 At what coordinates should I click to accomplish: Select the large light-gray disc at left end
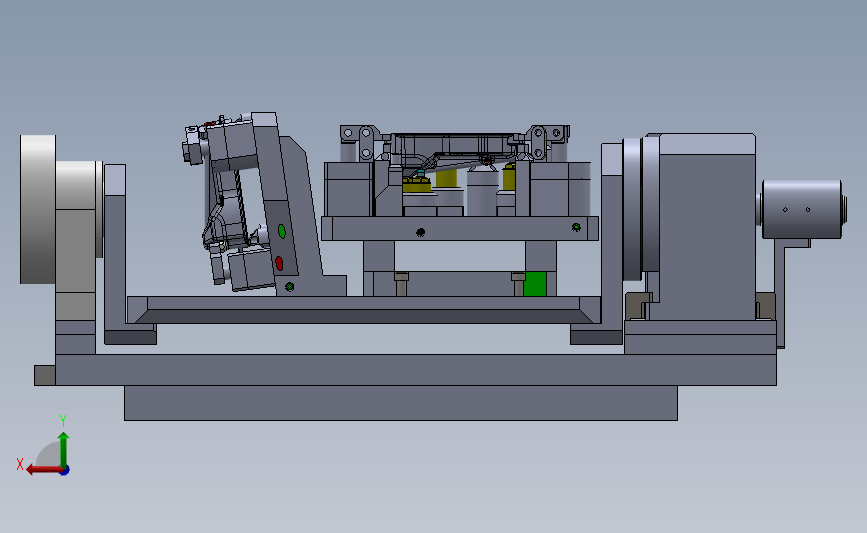(x=38, y=209)
